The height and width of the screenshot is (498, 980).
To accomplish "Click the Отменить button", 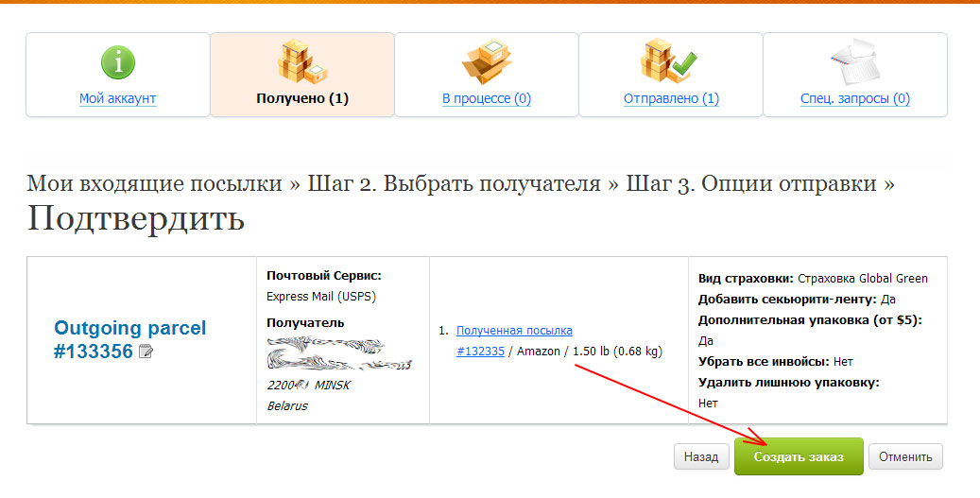I will point(905,456).
